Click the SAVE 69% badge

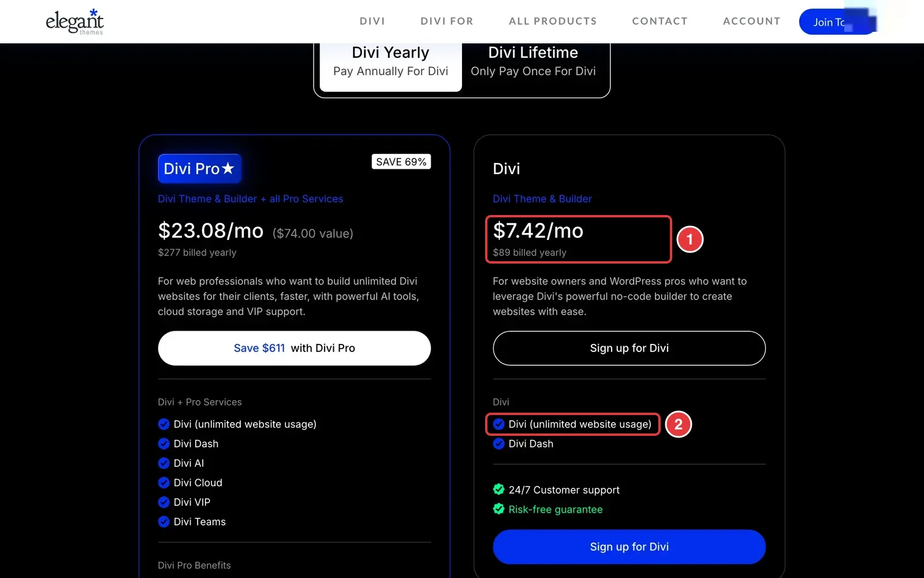click(x=401, y=162)
